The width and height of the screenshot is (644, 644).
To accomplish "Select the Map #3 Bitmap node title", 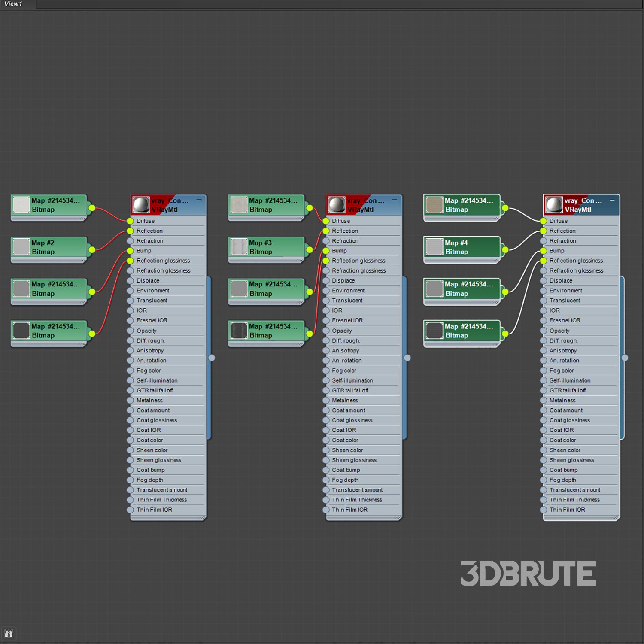I will pyautogui.click(x=260, y=243).
